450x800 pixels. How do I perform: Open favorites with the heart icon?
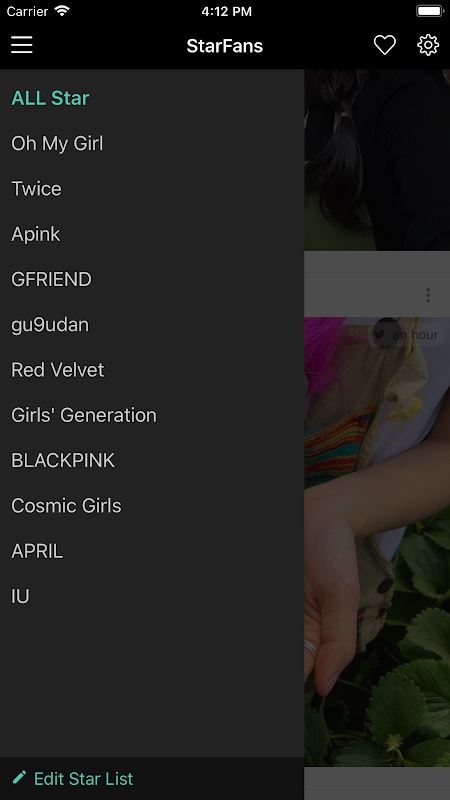click(385, 45)
